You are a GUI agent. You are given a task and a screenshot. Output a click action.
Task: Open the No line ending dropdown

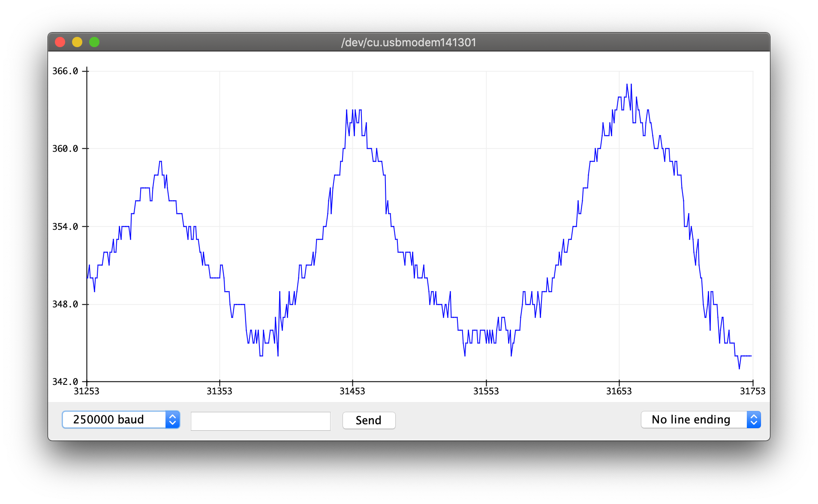point(701,420)
